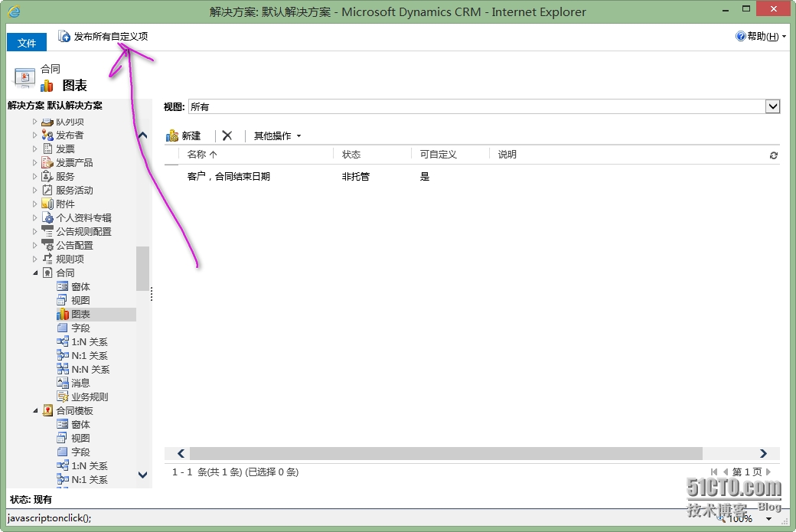Click the 状态 column header
Screen dimensions: 796x532
coord(351,155)
